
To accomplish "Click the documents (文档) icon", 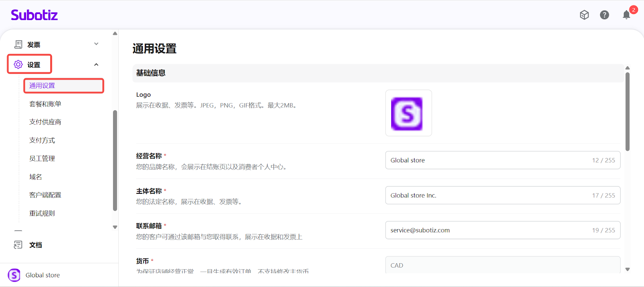I will [18, 245].
